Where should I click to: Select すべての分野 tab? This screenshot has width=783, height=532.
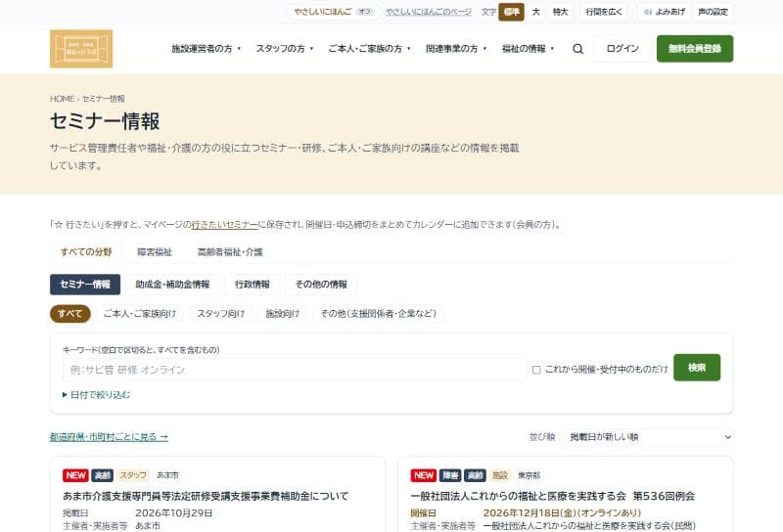point(86,252)
